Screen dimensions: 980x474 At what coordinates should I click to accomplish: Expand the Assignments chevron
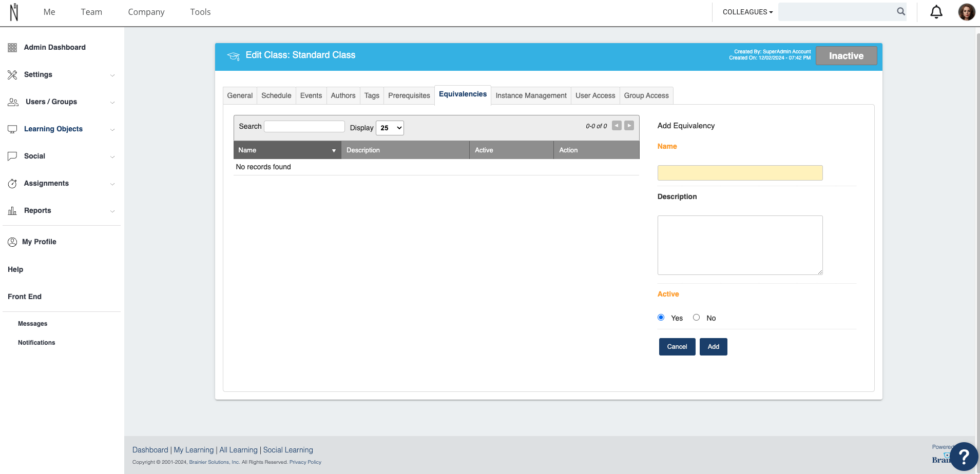click(112, 184)
